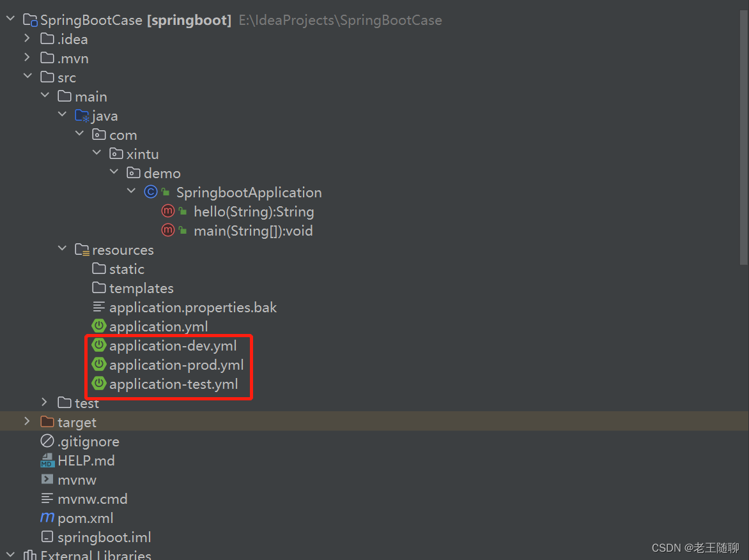This screenshot has height=560, width=749.
Task: Click the Spring Boot leaf icon on application.yml
Action: 99,326
